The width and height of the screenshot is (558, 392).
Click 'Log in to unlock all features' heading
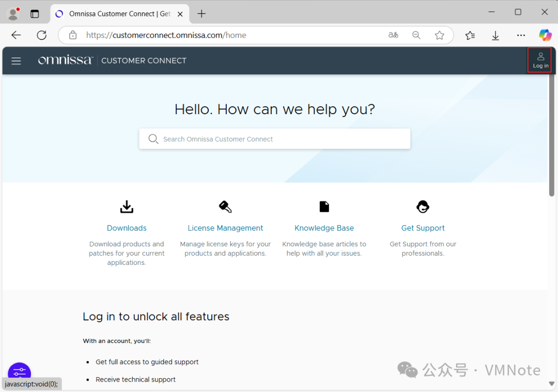click(x=156, y=316)
